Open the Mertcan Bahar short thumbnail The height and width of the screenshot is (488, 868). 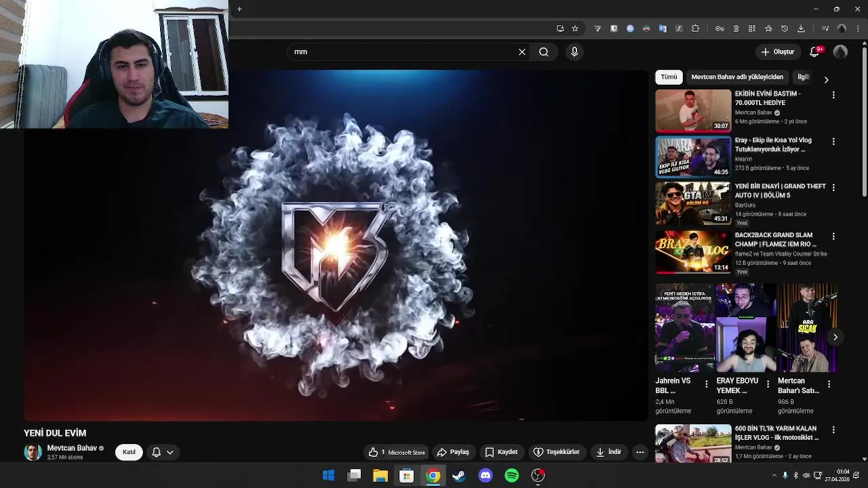807,328
